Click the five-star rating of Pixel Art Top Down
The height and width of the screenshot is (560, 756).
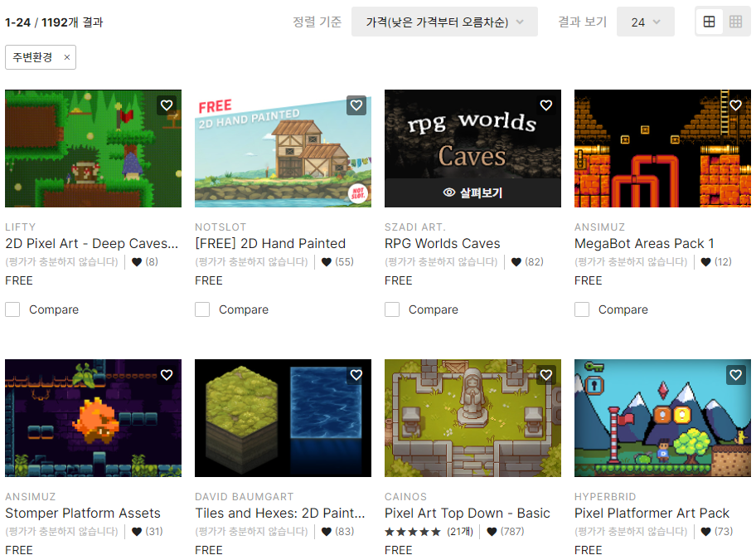coord(413,532)
